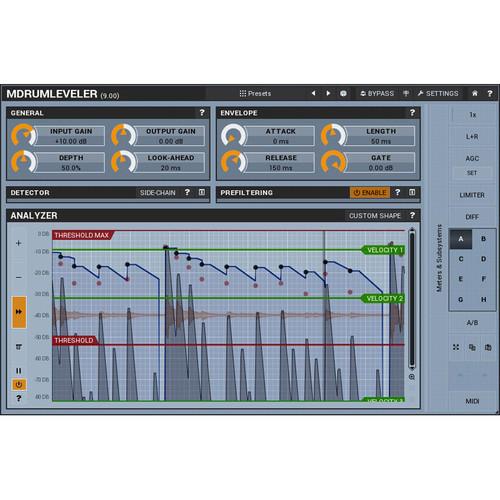Expand the PREFILTERING panel

(412, 192)
